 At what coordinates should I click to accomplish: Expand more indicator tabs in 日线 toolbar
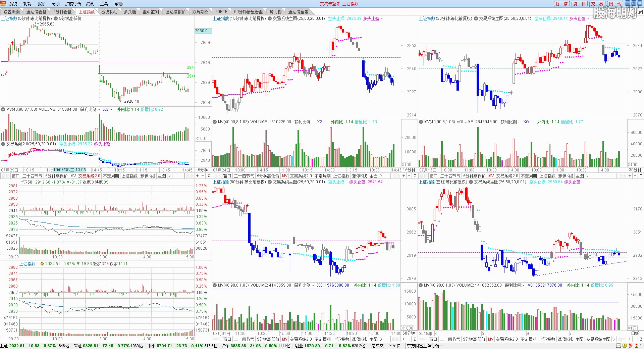pos(614,339)
